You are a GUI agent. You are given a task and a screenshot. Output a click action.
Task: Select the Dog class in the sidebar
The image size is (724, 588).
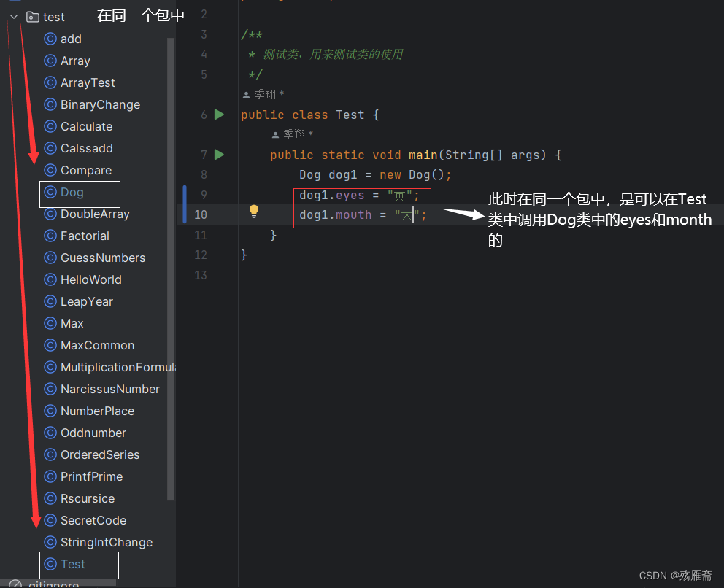(x=72, y=193)
